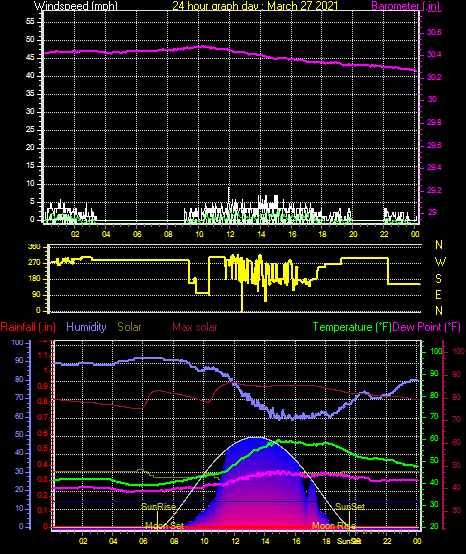Click 60 on the green temperature axis
Screen dimensions: 466x554
[434, 438]
